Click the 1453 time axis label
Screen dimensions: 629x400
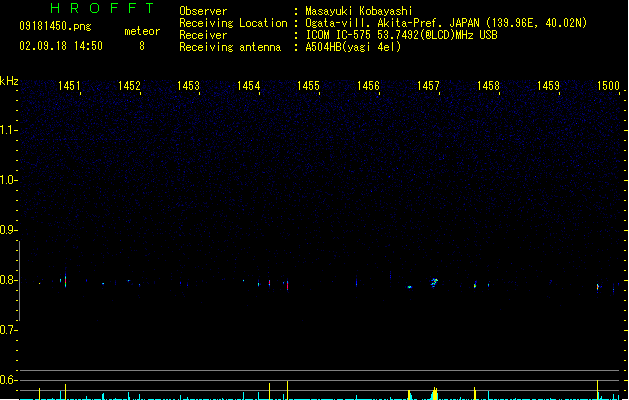tap(188, 86)
